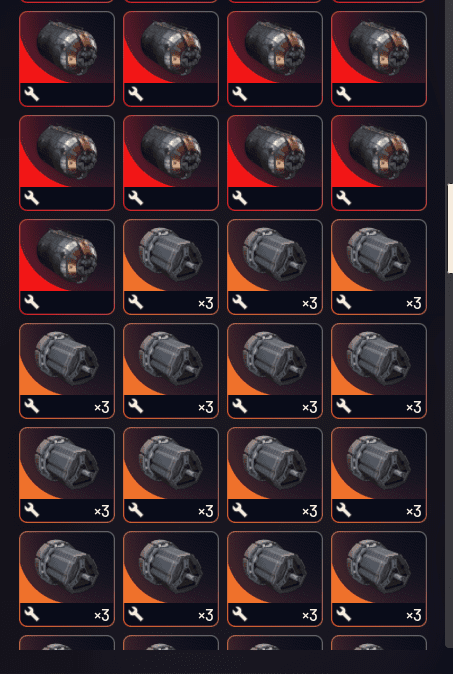
Task: Click the wrench on leftmost card of first all-orange row
Action: click(32, 406)
